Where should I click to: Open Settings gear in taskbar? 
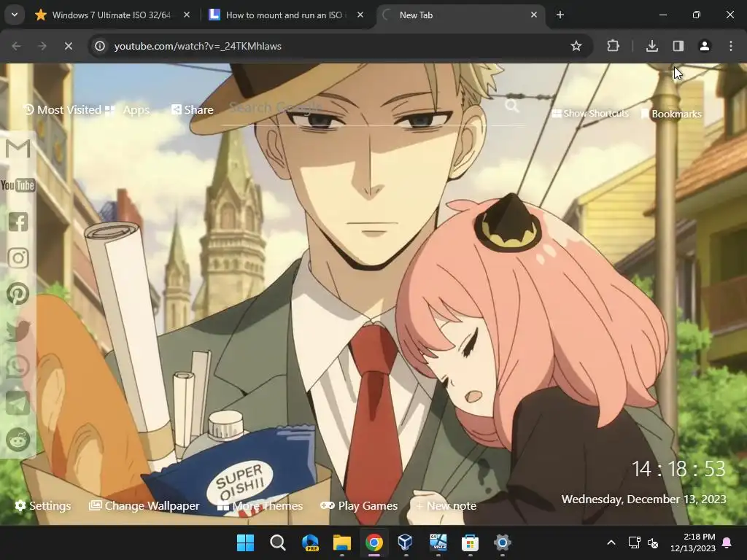click(x=502, y=542)
